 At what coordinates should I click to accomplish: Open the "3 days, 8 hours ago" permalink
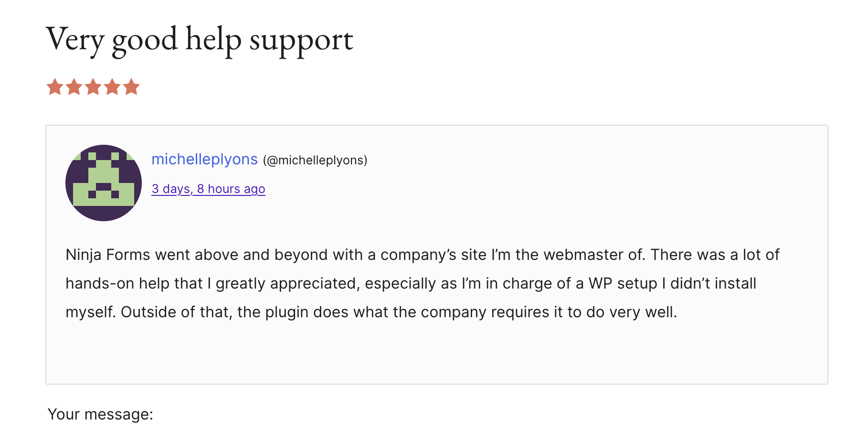click(208, 189)
